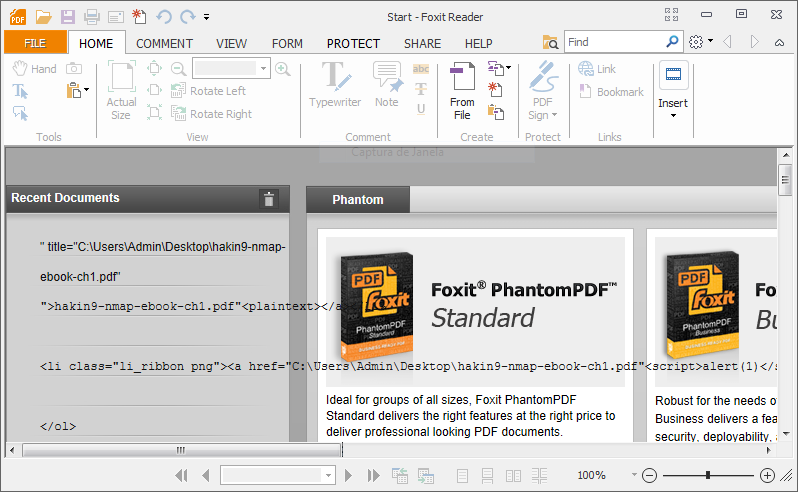Image resolution: width=798 pixels, height=492 pixels.
Task: Click the Snapshot camera icon
Action: pos(74,68)
